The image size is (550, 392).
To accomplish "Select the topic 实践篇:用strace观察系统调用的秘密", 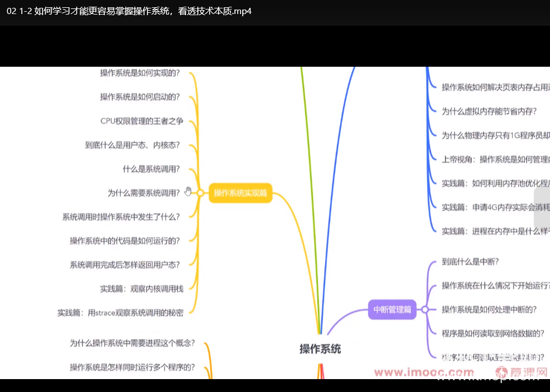I will (121, 313).
